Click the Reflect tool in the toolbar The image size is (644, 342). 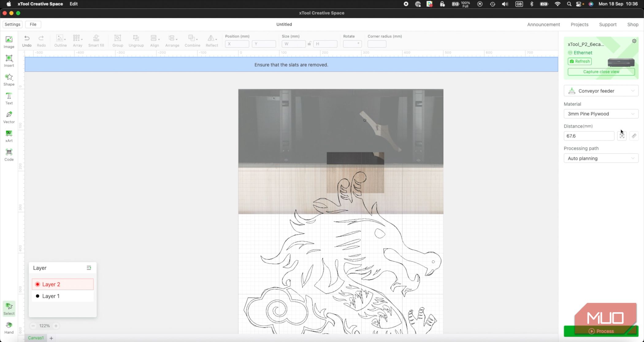(x=212, y=41)
